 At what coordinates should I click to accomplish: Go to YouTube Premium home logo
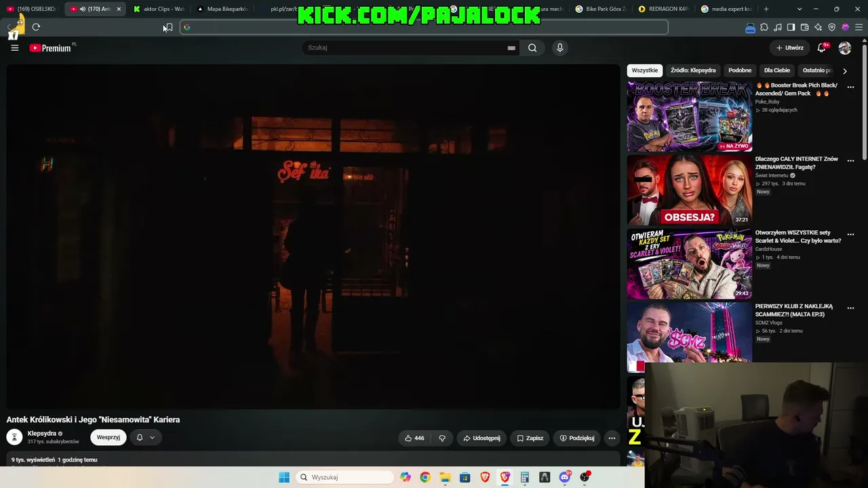(50, 48)
